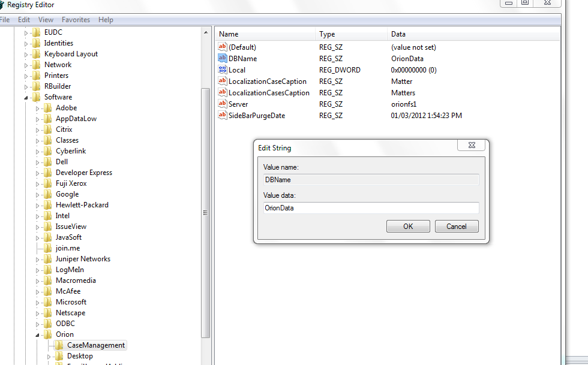The width and height of the screenshot is (588, 365).
Task: Click the (Default) string value icon
Action: click(223, 47)
